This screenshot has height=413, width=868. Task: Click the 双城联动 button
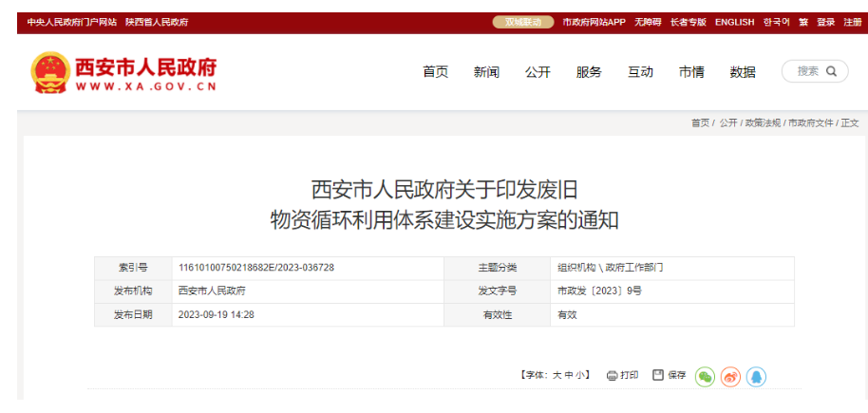click(523, 22)
